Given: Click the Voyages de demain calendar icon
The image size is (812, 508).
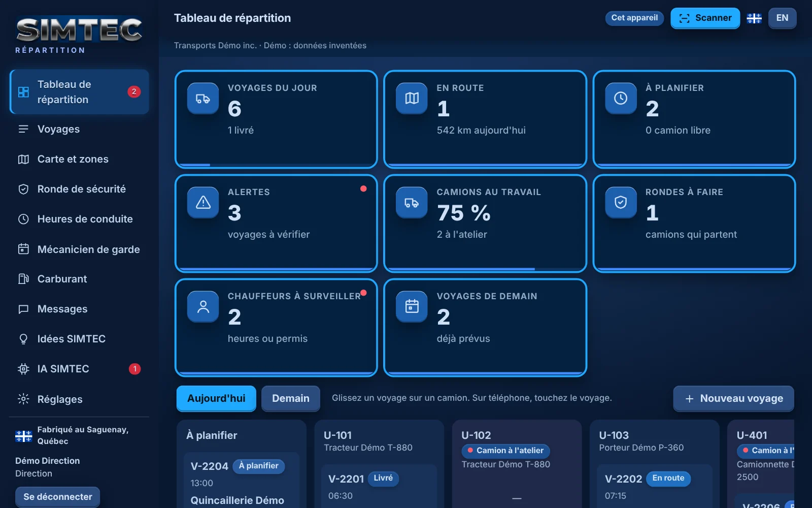Looking at the screenshot, I should click(412, 307).
